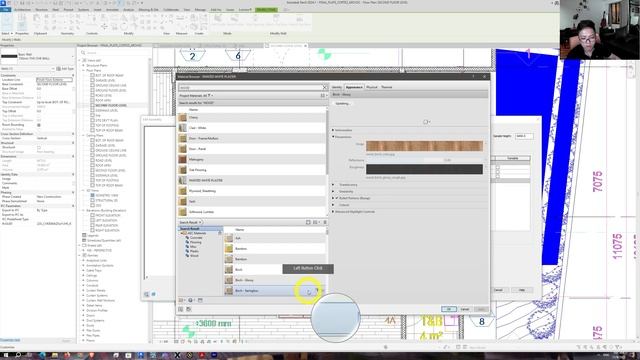Screen dimensions: 640x360
Task: Click Apply in Material Browser
Action: click(x=480, y=309)
